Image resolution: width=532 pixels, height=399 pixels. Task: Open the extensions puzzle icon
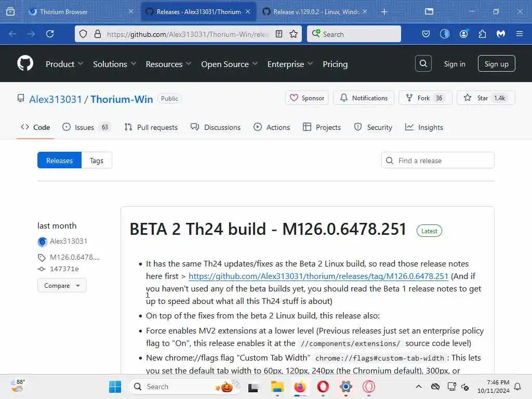(x=482, y=34)
